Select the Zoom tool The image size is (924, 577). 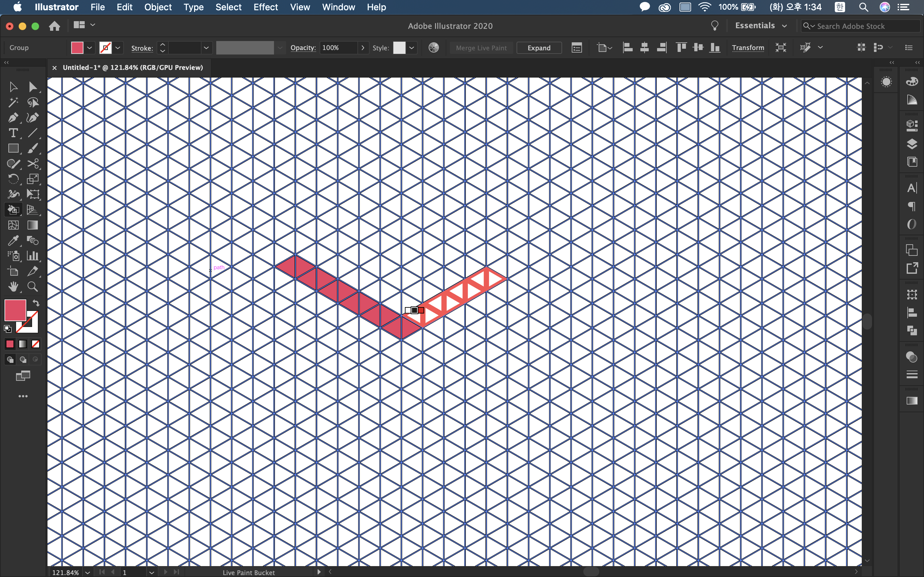(x=32, y=287)
